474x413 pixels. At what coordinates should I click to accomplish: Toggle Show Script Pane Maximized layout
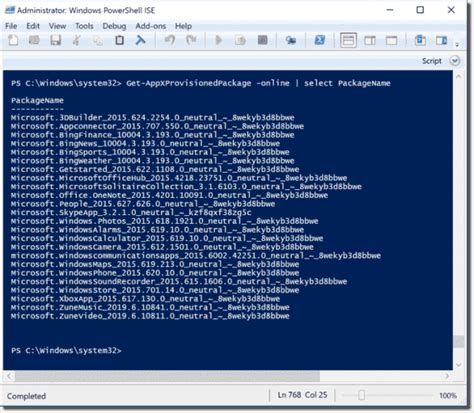click(x=392, y=41)
